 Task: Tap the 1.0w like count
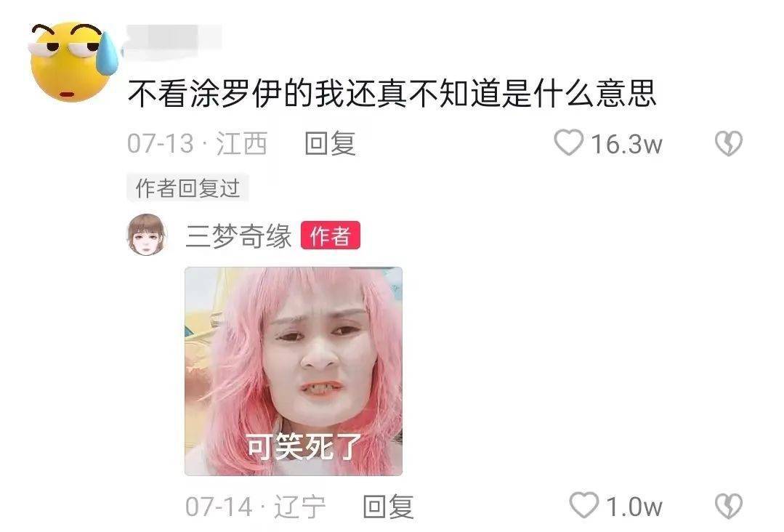pyautogui.click(x=634, y=507)
